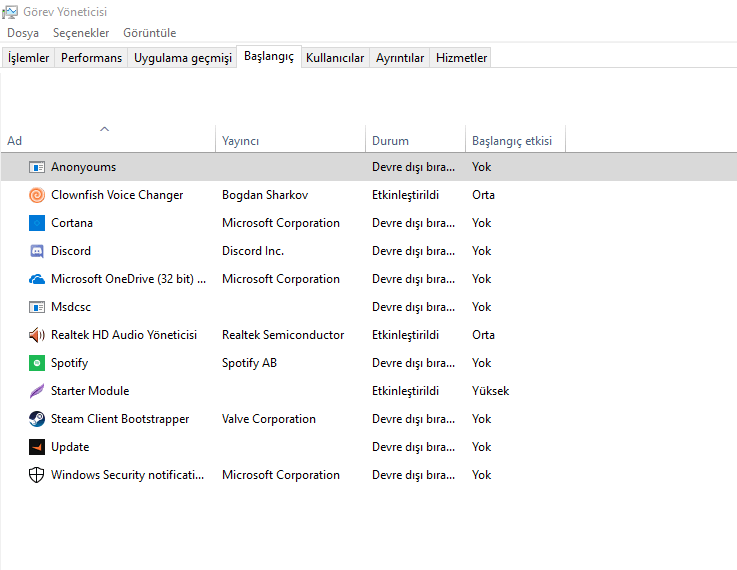
Task: Click Microsoft Corporation in Windows Security row
Action: tap(281, 475)
